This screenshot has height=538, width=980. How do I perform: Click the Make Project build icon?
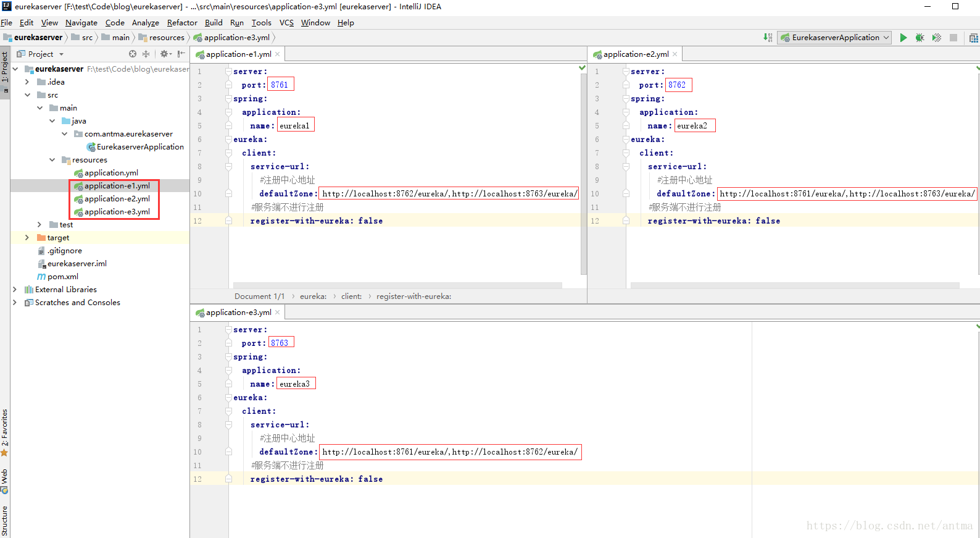(x=768, y=38)
